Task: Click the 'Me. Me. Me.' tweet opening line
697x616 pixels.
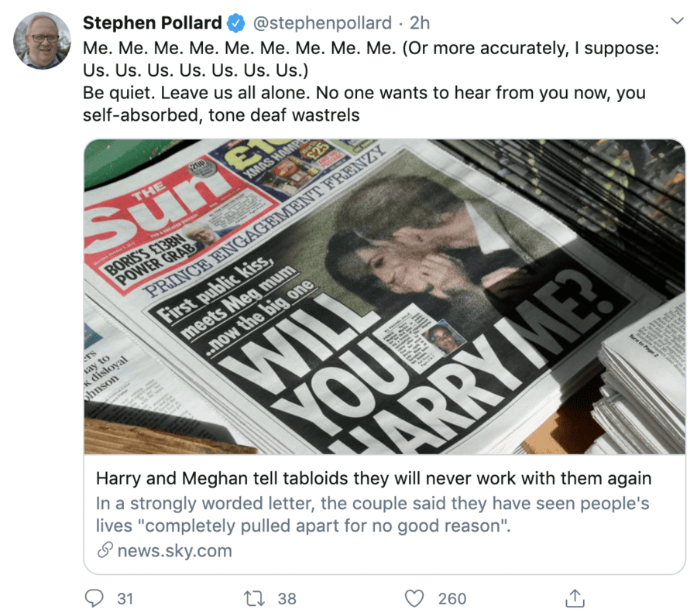Action: click(x=232, y=48)
